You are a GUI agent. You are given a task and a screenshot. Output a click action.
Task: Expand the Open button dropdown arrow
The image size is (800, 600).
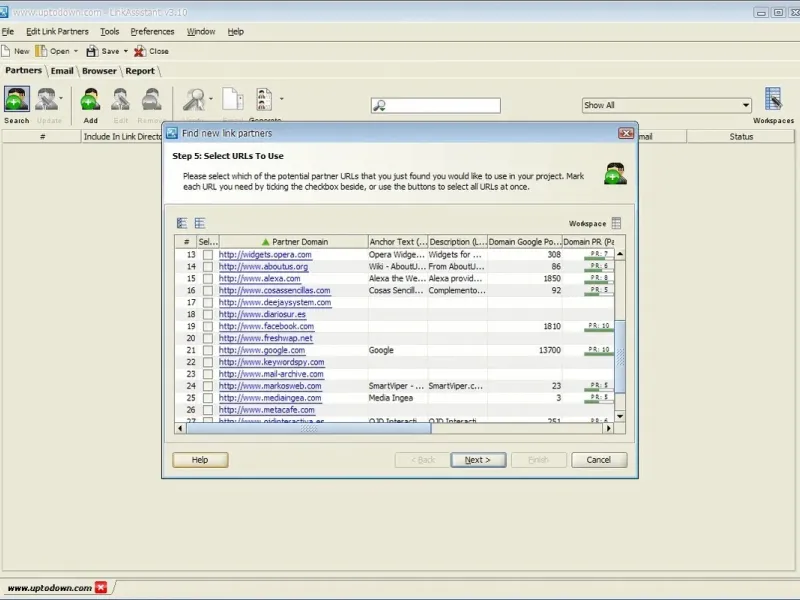(x=76, y=51)
